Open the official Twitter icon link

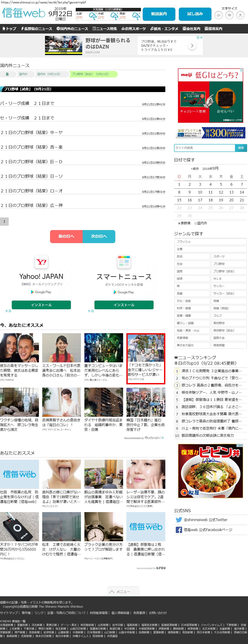pyautogui.click(x=179, y=520)
